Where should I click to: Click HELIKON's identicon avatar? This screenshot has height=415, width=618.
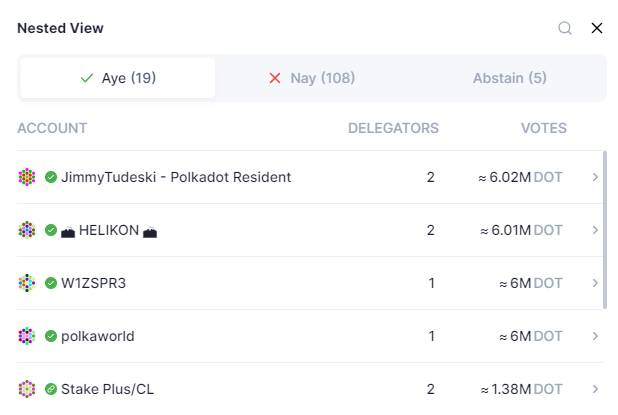click(x=27, y=230)
